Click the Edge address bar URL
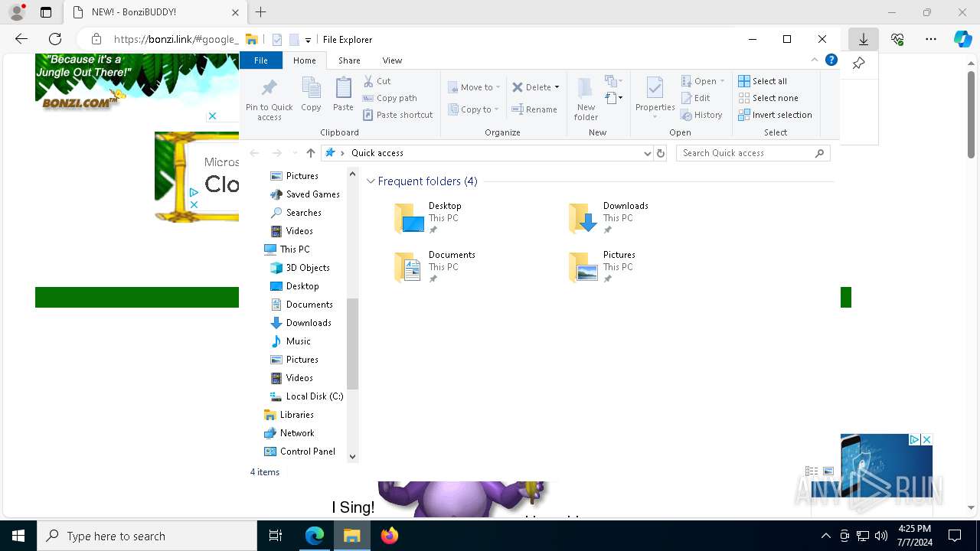Viewport: 980px width, 551px height. pos(176,39)
